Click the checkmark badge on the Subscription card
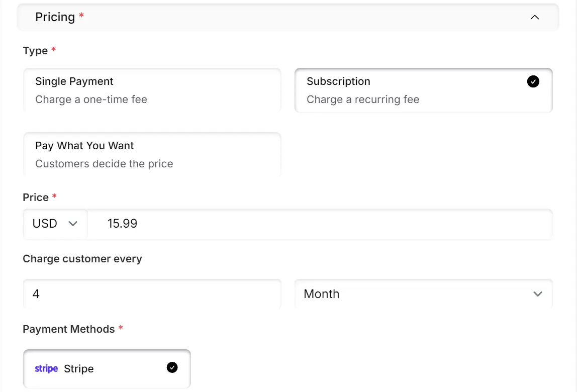The width and height of the screenshot is (577, 392). click(533, 81)
